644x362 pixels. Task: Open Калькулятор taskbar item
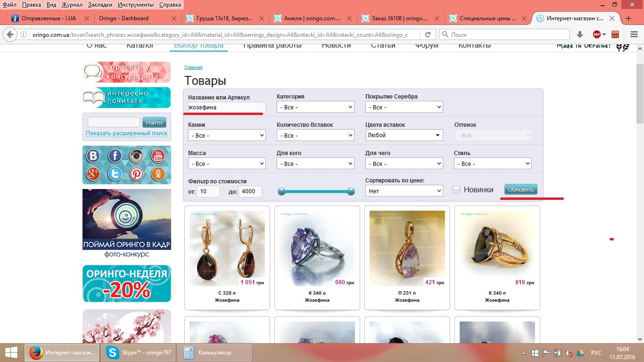pyautogui.click(x=215, y=353)
